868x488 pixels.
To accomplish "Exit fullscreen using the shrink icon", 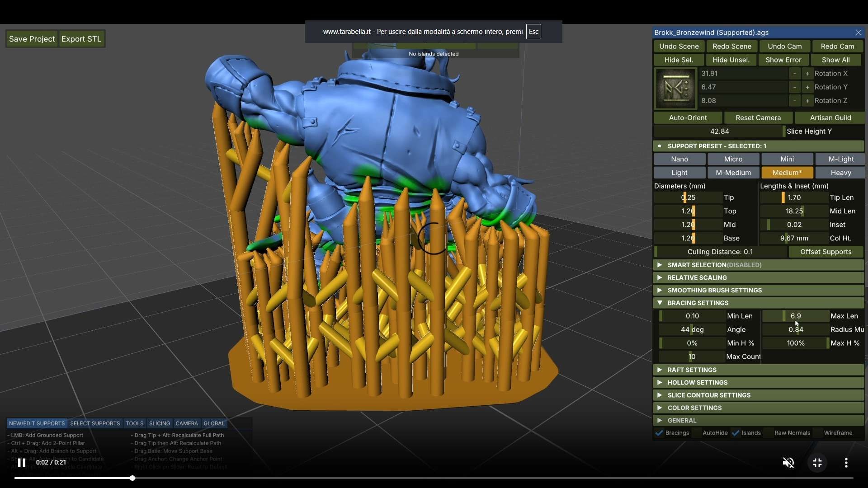I will click(817, 462).
